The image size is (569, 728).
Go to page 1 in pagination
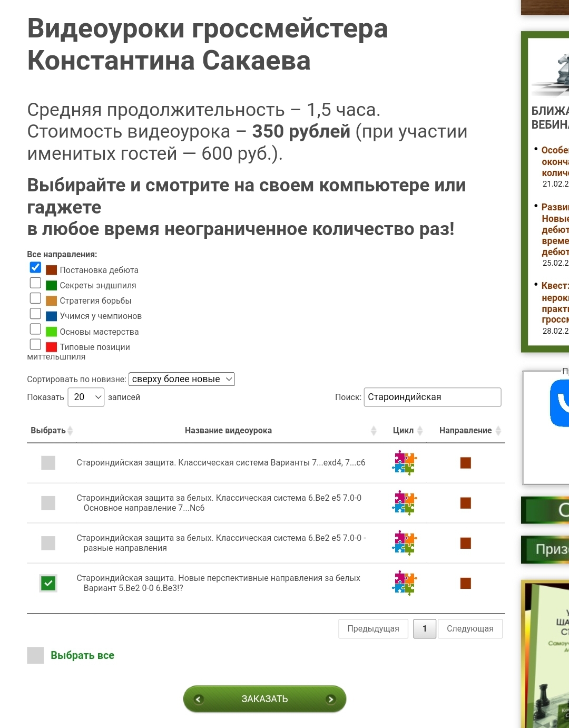[425, 628]
